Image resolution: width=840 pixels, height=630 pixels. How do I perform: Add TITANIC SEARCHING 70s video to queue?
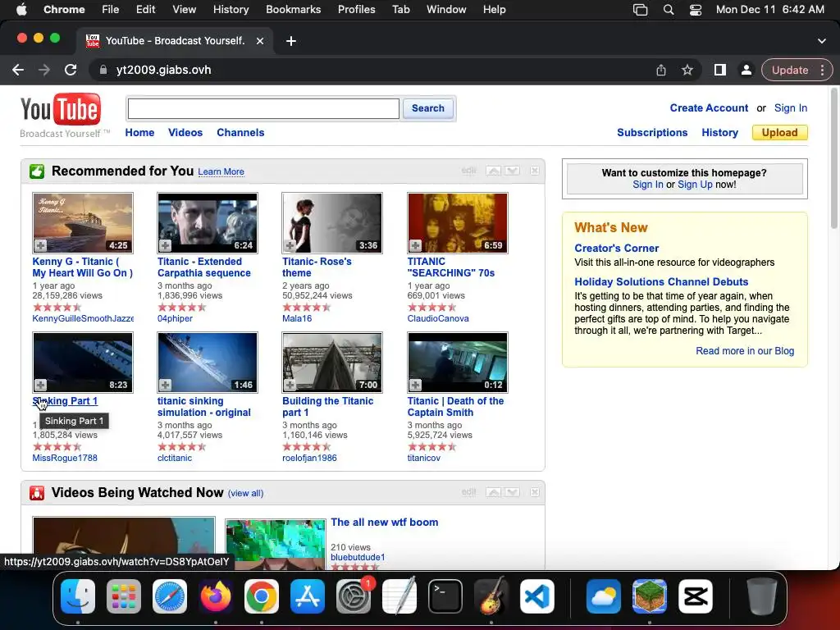coord(415,245)
